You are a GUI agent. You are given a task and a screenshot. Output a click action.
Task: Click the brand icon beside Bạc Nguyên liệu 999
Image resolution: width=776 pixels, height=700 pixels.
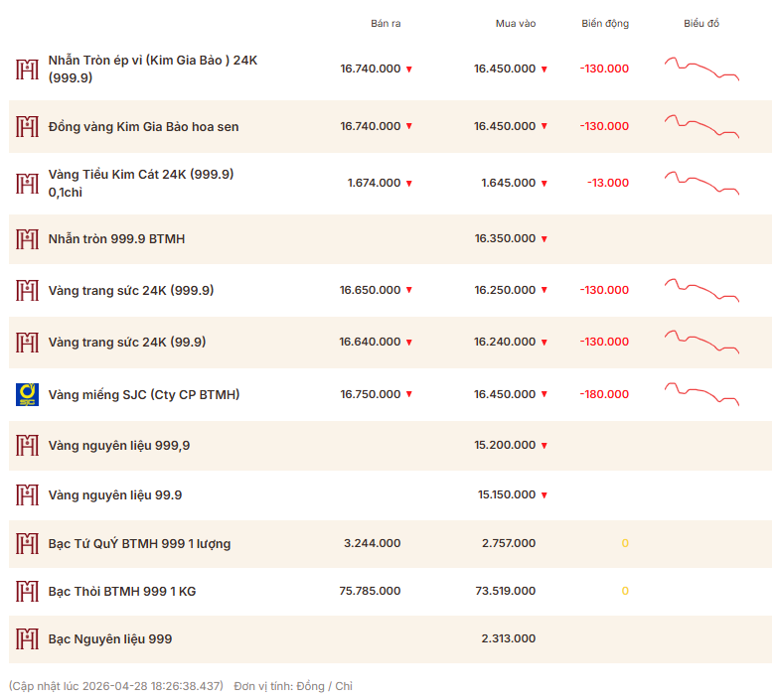[x=27, y=638]
